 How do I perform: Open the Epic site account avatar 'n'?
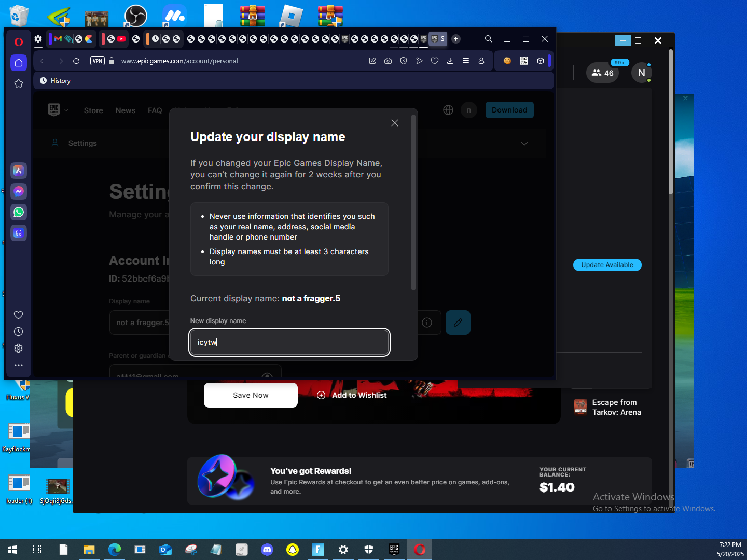[469, 110]
